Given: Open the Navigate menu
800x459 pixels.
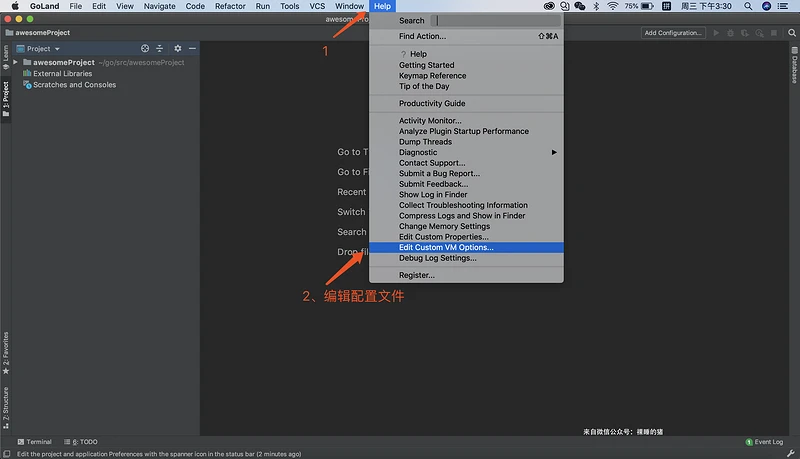Looking at the screenshot, I should [x=159, y=6].
